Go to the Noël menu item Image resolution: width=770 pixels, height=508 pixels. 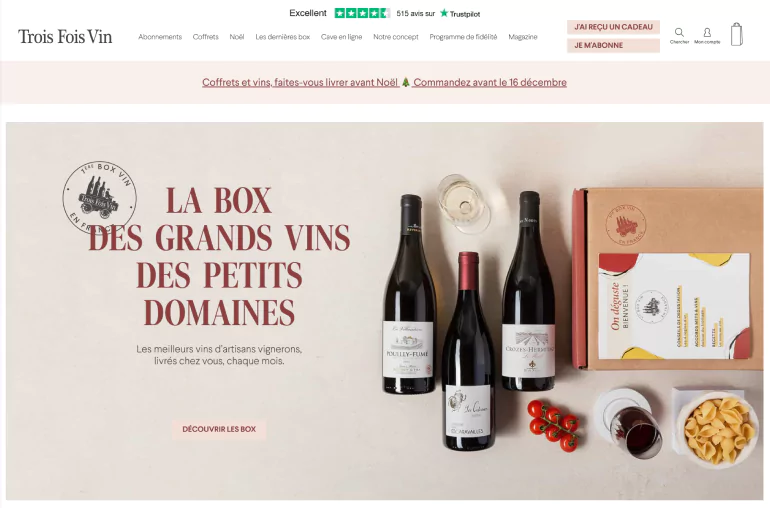pos(237,37)
